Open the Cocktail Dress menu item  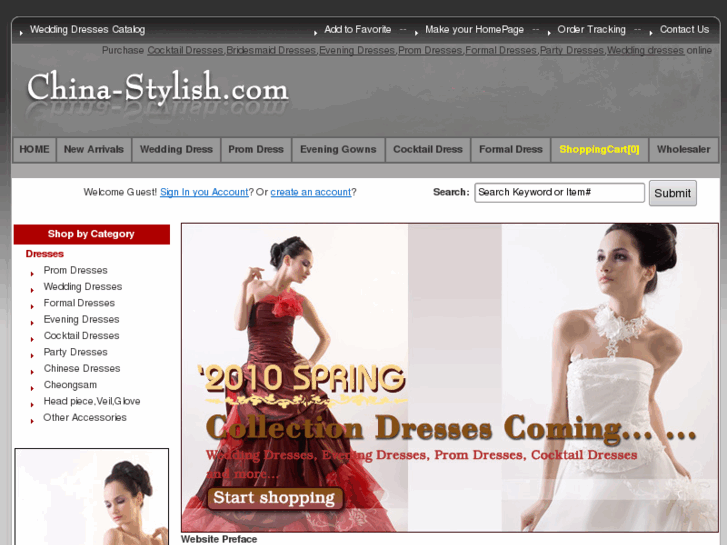click(x=428, y=150)
